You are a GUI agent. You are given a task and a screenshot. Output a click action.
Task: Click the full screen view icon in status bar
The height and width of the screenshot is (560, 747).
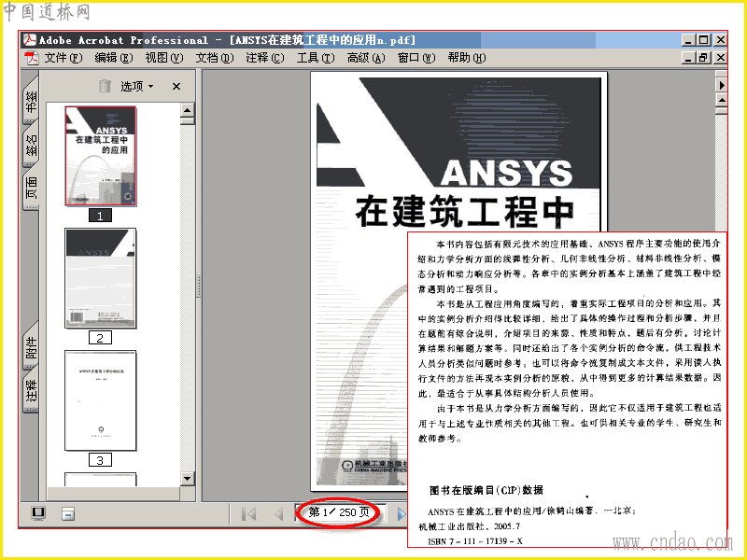click(x=38, y=512)
